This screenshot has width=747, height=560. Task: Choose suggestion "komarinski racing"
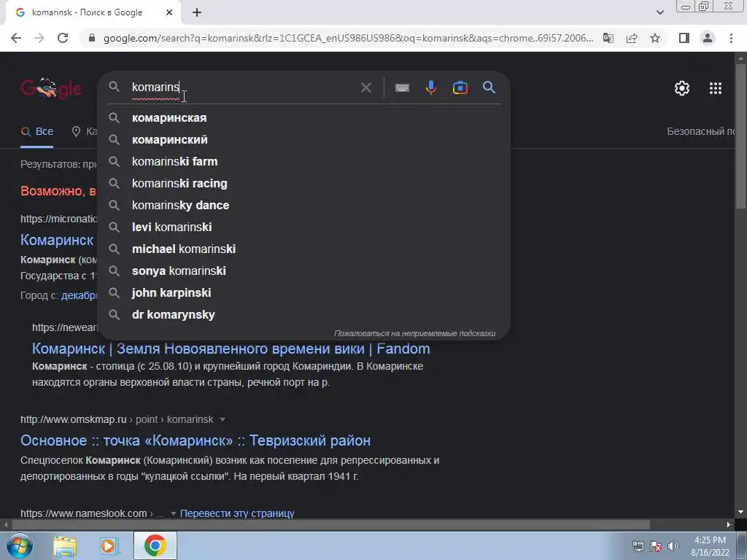click(304, 183)
